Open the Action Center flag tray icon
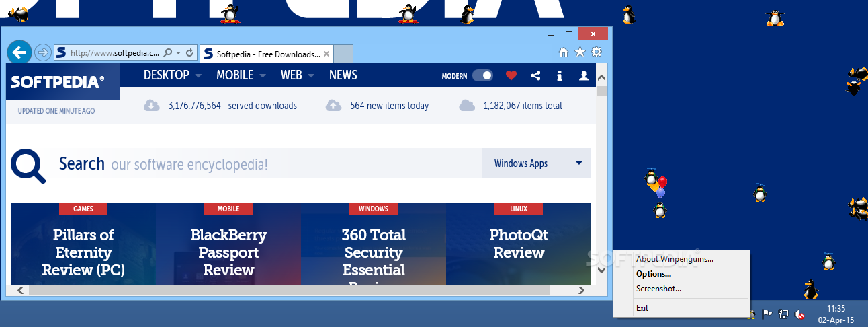Screen dimensions: 868x327 [x=767, y=314]
